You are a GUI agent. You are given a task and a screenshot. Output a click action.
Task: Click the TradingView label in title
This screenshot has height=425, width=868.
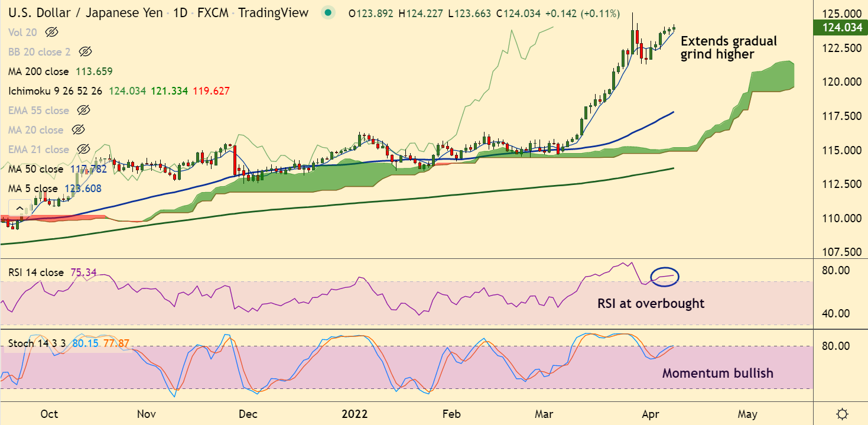click(273, 12)
